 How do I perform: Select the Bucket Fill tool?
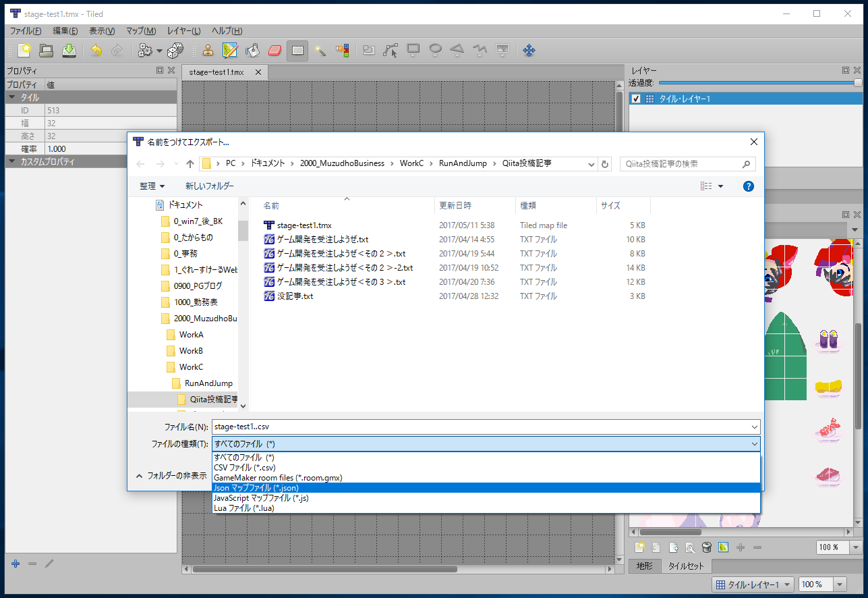click(x=252, y=50)
